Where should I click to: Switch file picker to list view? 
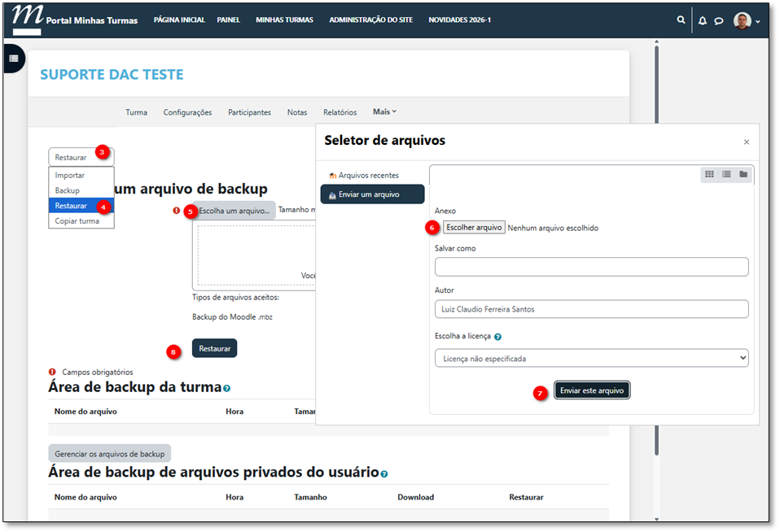coord(726,174)
